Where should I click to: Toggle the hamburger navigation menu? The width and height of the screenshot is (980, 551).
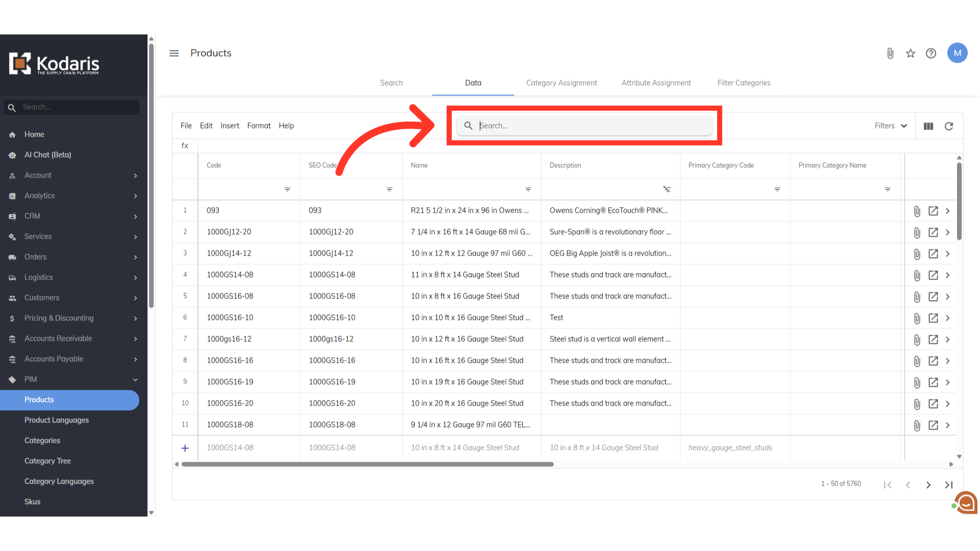(174, 54)
